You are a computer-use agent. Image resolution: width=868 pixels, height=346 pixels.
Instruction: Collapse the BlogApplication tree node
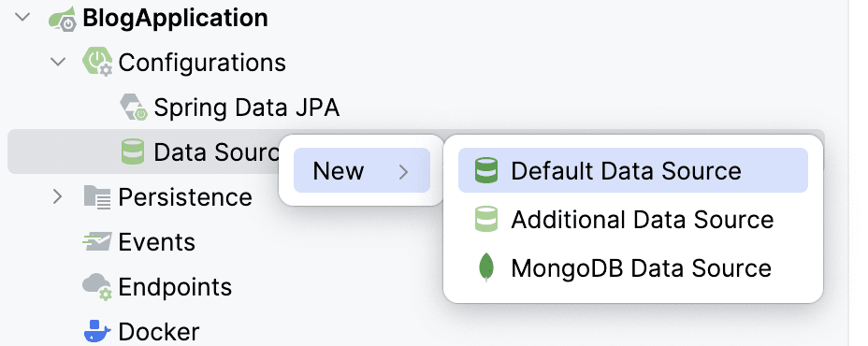coord(22,17)
